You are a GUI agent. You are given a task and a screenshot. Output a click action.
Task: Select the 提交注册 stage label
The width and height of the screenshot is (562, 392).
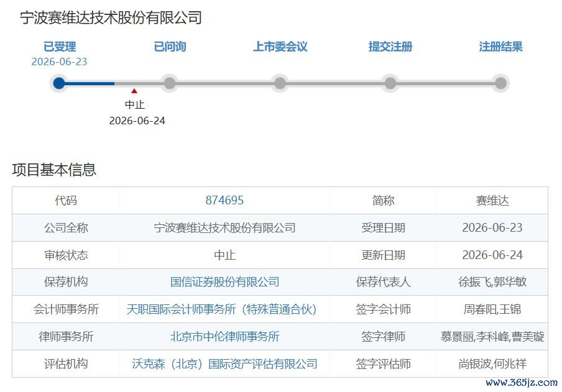coord(390,47)
